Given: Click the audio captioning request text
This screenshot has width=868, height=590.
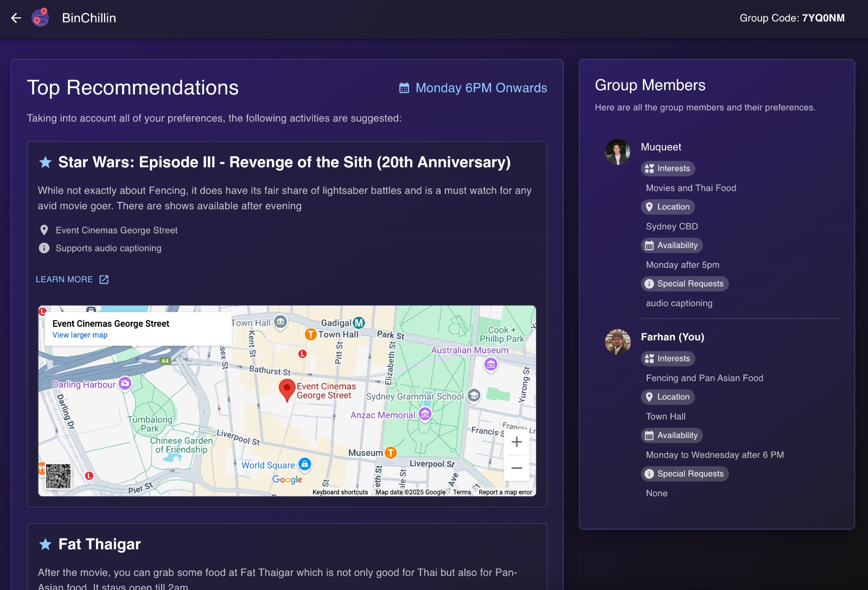Looking at the screenshot, I should (x=679, y=303).
